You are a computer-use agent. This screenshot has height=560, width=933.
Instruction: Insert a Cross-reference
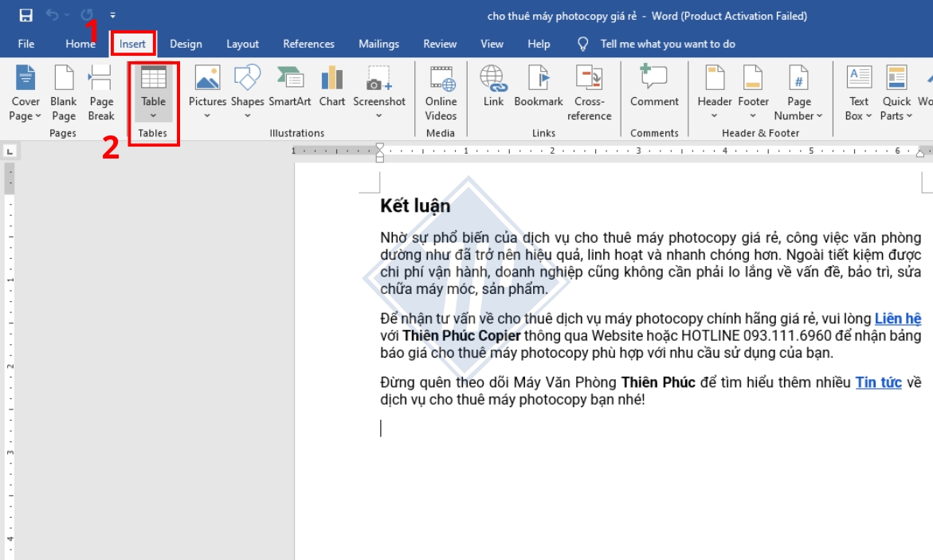[590, 92]
